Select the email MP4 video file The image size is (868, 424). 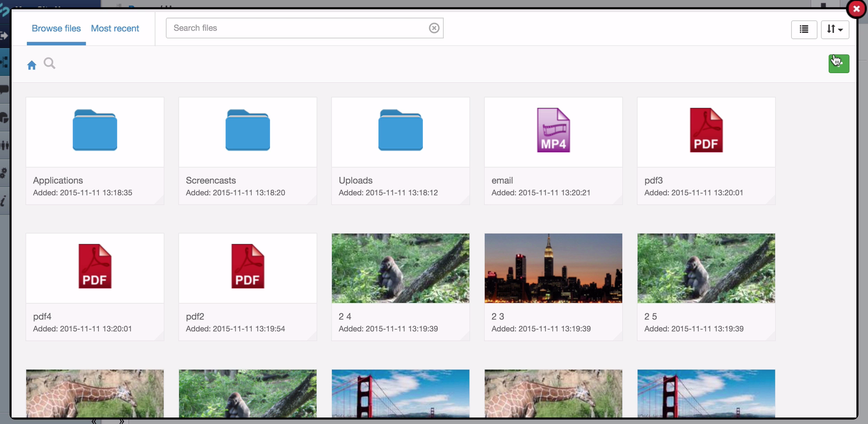(554, 131)
